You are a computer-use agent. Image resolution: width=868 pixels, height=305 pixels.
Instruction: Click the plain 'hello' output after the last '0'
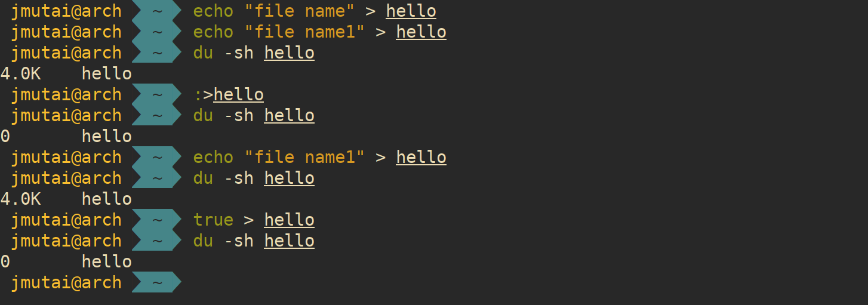coord(107,261)
